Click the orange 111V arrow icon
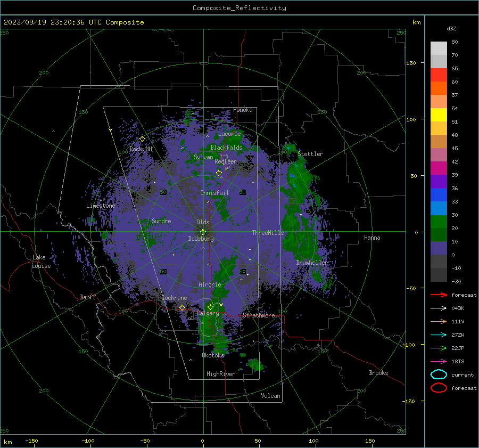Viewport: 479px width, 448px height. coord(439,321)
